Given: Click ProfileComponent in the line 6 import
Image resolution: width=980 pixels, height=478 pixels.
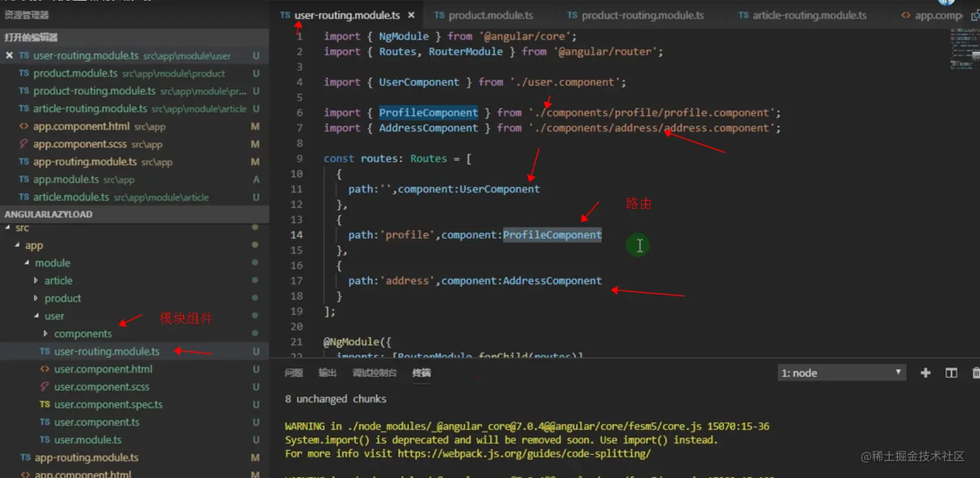Looking at the screenshot, I should [428, 113].
